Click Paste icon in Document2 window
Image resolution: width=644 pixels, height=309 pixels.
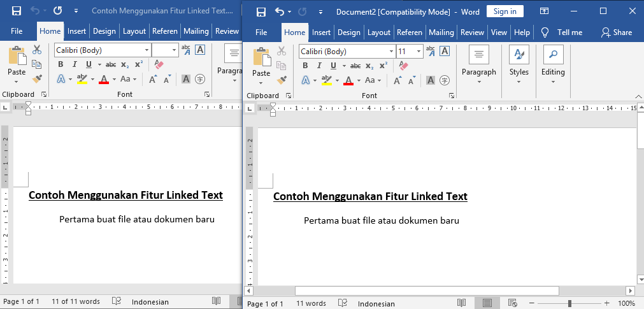pos(261,56)
